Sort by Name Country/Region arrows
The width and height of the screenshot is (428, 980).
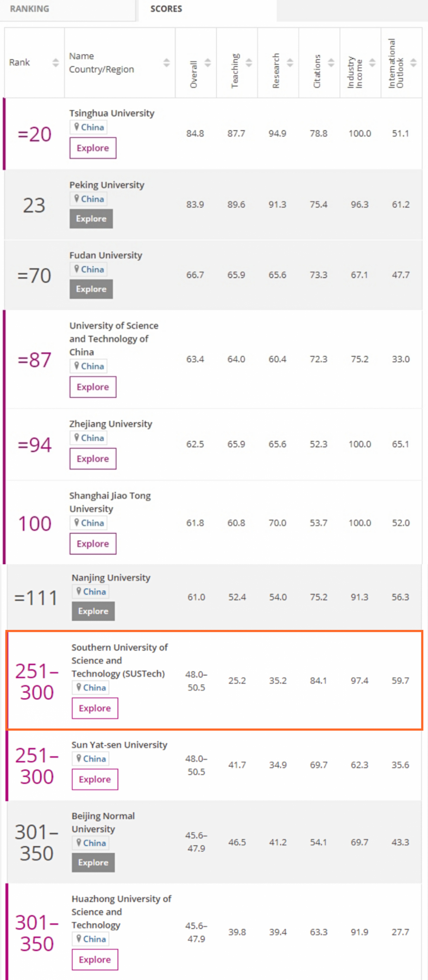tap(166, 63)
